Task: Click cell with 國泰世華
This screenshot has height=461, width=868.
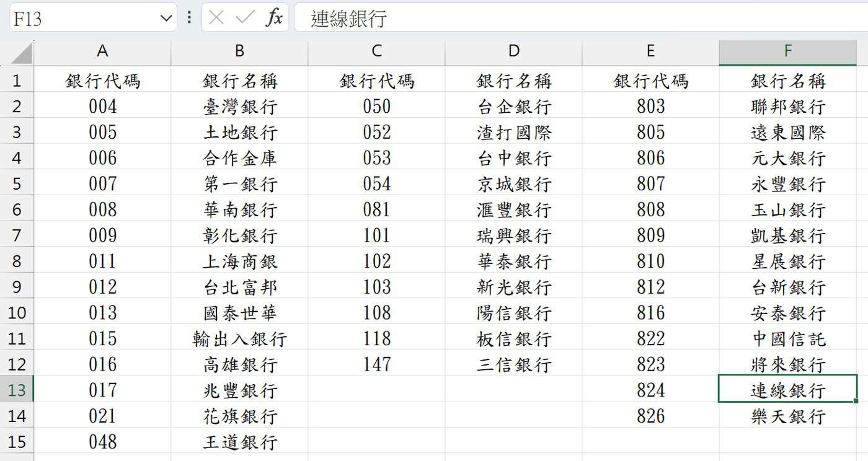Action: pyautogui.click(x=239, y=312)
